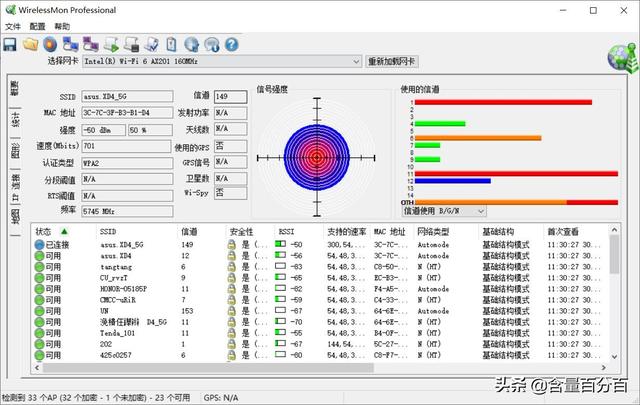This screenshot has height=405, width=640.
Task: Open file via the yellow folder icon
Action: pyautogui.click(x=30, y=44)
